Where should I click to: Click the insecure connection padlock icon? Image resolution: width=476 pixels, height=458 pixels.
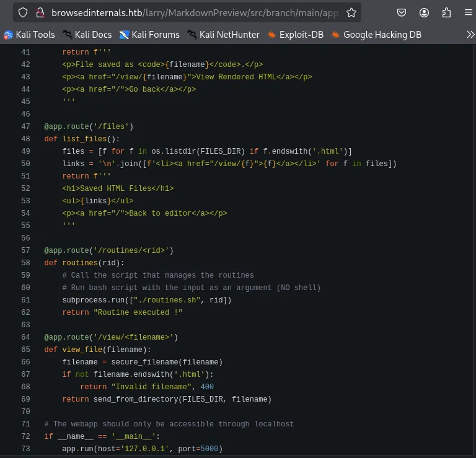(40, 12)
